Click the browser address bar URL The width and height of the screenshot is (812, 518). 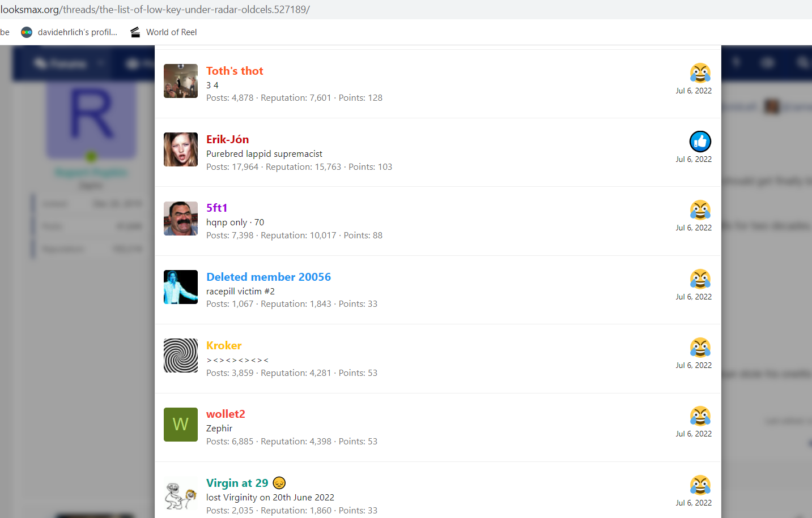[x=155, y=10]
